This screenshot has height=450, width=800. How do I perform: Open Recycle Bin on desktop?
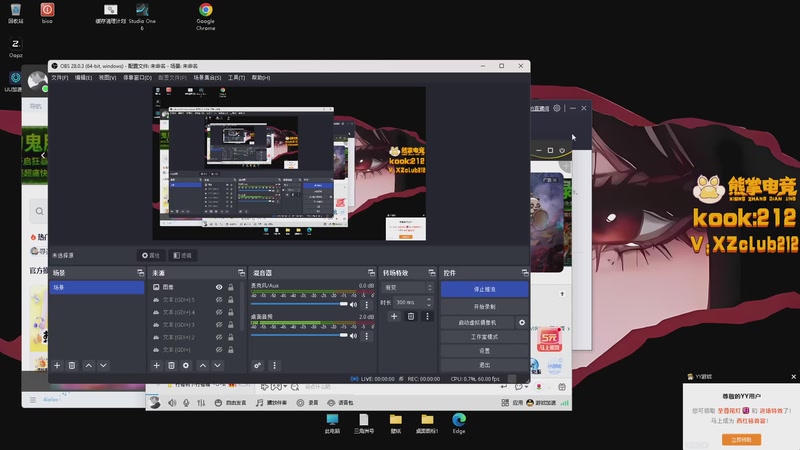point(15,14)
